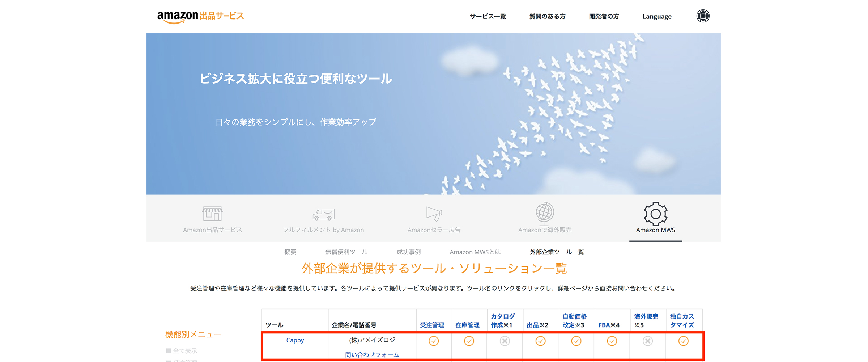Click Cappy FBA check mark icon
Screen dimensions: 868x362
[612, 341]
